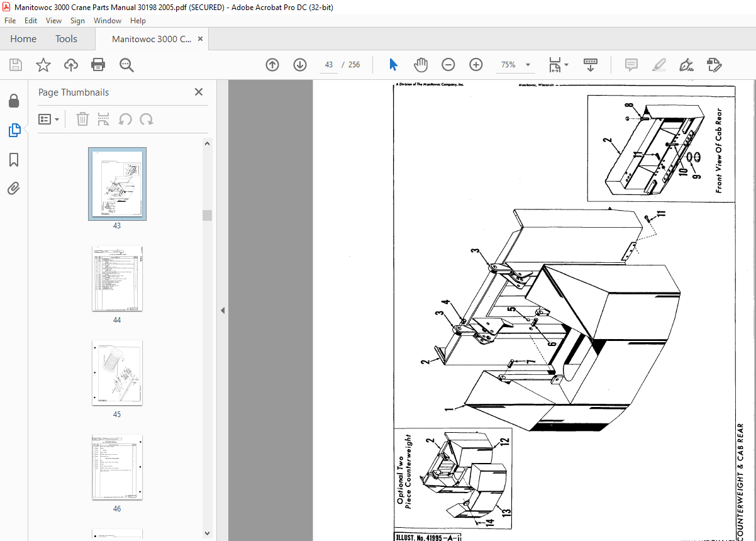Go to next page arrow
The height and width of the screenshot is (541, 756).
pos(300,65)
